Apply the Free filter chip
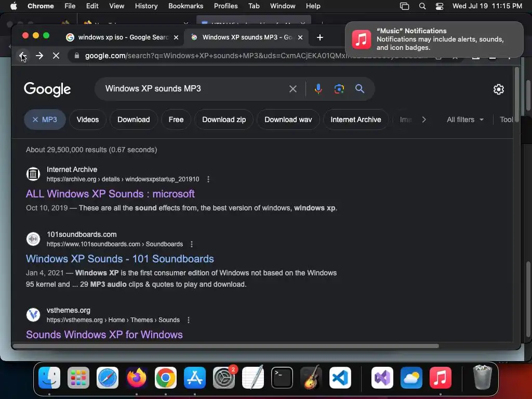This screenshot has width=532, height=399. tap(176, 119)
